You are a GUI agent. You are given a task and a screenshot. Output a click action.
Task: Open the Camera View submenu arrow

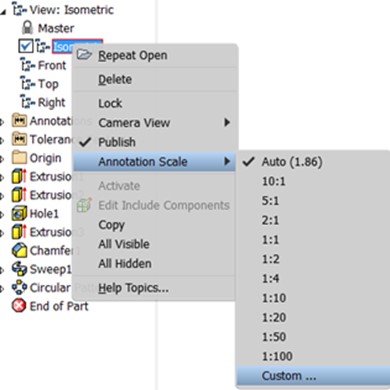click(227, 123)
